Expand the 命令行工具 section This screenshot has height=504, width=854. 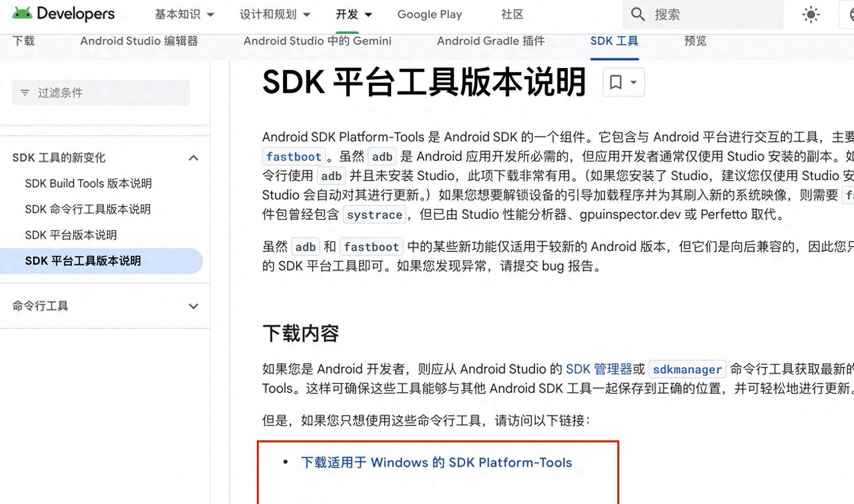pyautogui.click(x=193, y=306)
